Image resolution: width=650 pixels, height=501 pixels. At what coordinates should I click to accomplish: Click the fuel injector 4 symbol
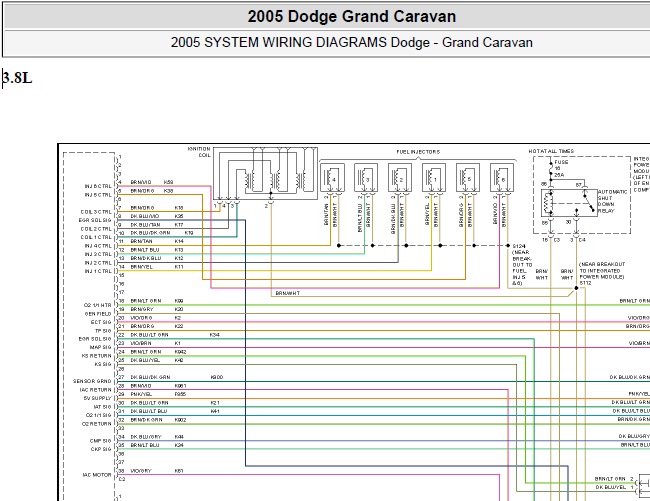point(332,177)
